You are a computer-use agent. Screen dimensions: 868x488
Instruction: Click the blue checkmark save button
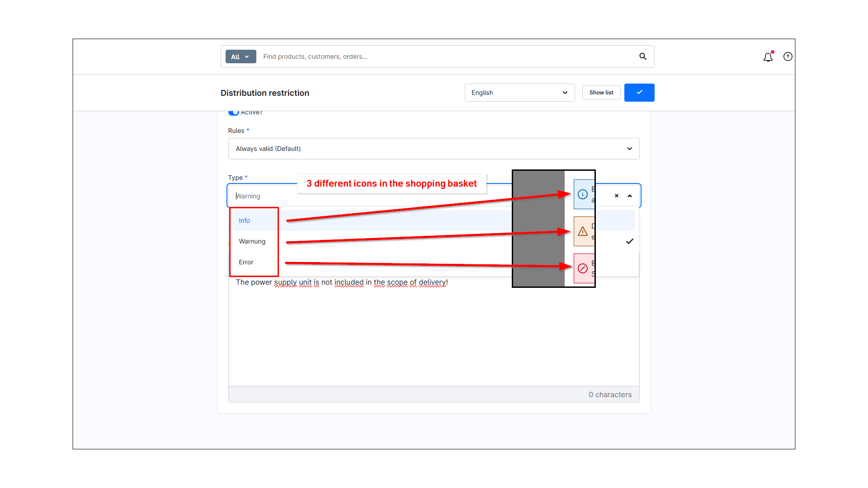(639, 93)
